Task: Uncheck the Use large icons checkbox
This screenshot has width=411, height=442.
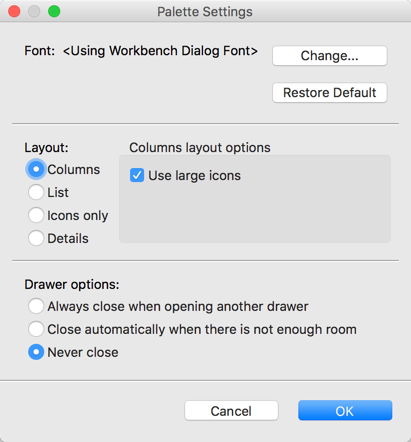Action: coord(137,175)
